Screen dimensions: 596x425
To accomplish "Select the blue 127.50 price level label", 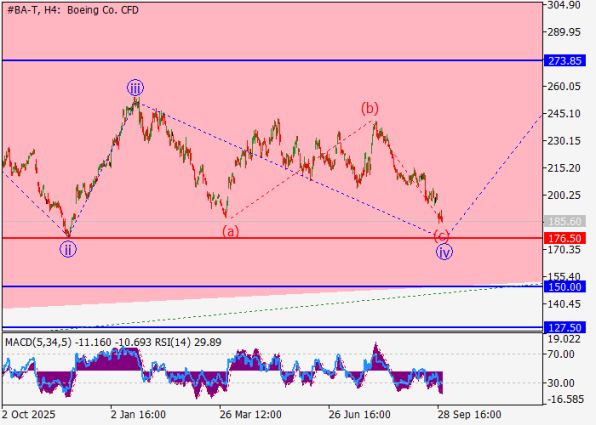I will (564, 327).
